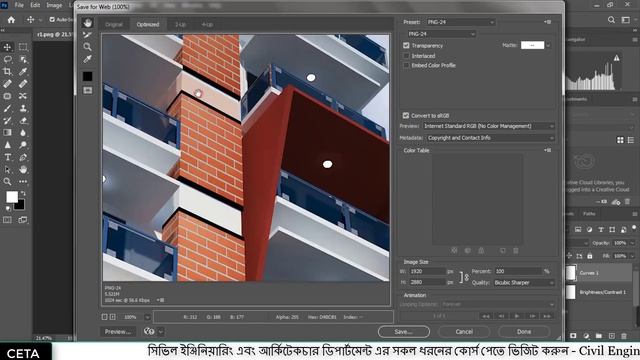Select the Brush tool
The height and width of the screenshot is (360, 640).
click(7, 109)
